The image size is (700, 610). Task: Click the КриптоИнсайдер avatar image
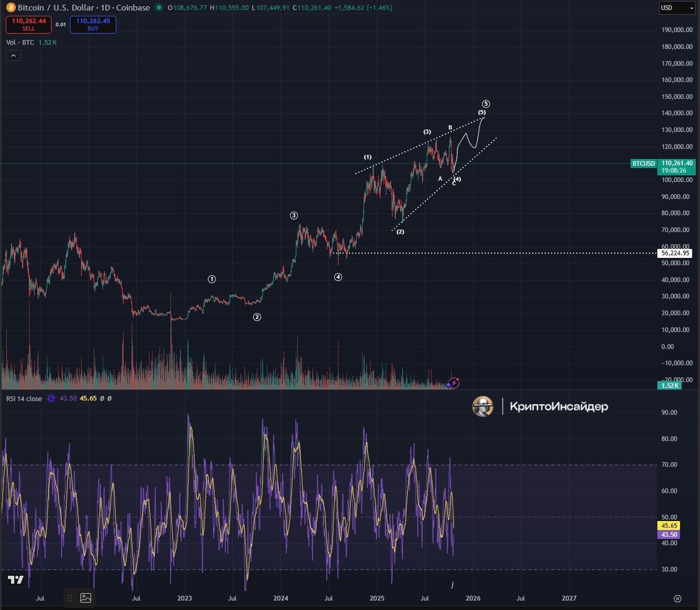483,406
